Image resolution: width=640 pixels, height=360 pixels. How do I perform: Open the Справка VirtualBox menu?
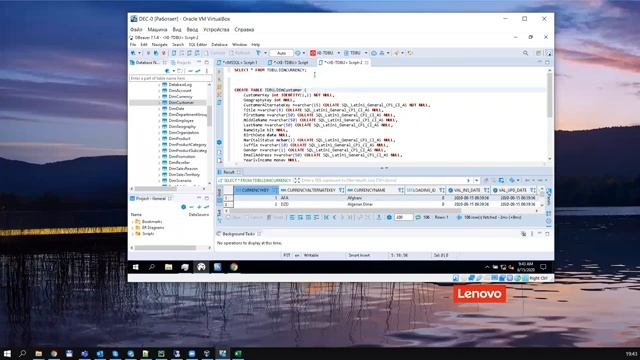pos(244,29)
